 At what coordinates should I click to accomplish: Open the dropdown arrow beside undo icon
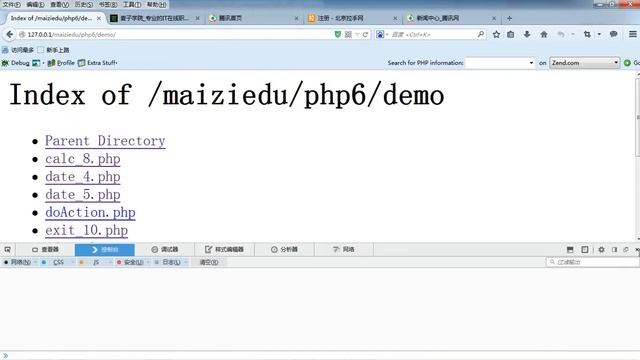[x=573, y=35]
